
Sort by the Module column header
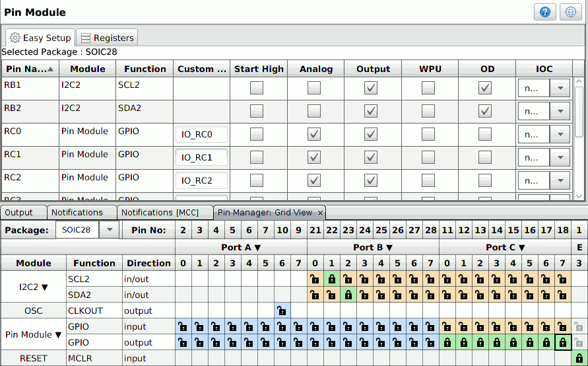click(87, 69)
